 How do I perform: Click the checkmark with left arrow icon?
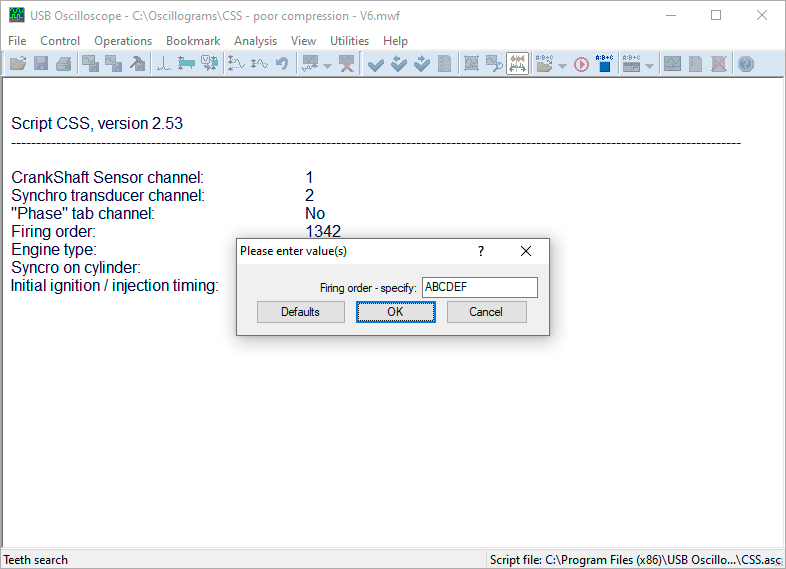click(x=399, y=64)
